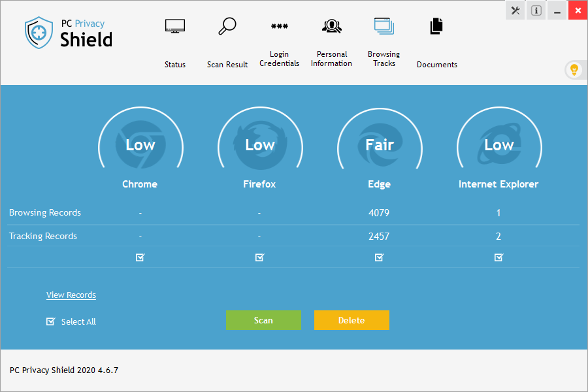Click the Edge browser name label
This screenshot has height=392, width=588.
379,184
